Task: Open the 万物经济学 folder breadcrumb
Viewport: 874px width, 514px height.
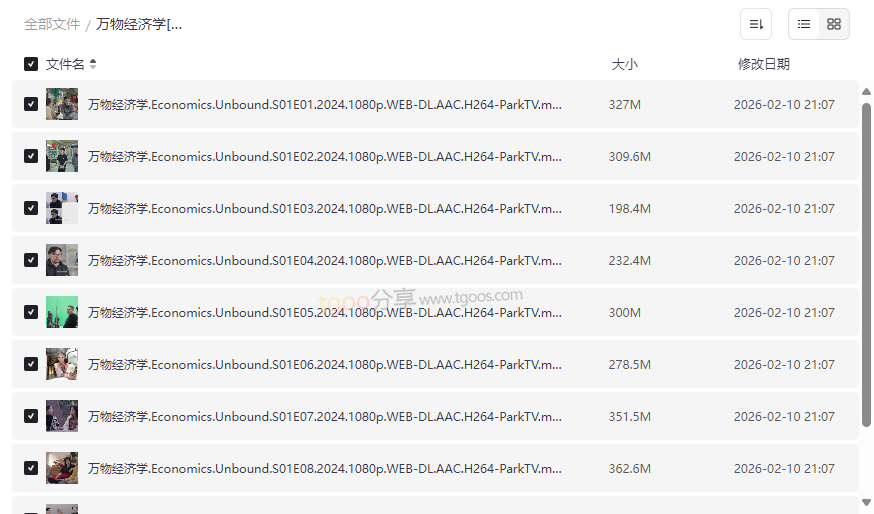Action: tap(139, 24)
